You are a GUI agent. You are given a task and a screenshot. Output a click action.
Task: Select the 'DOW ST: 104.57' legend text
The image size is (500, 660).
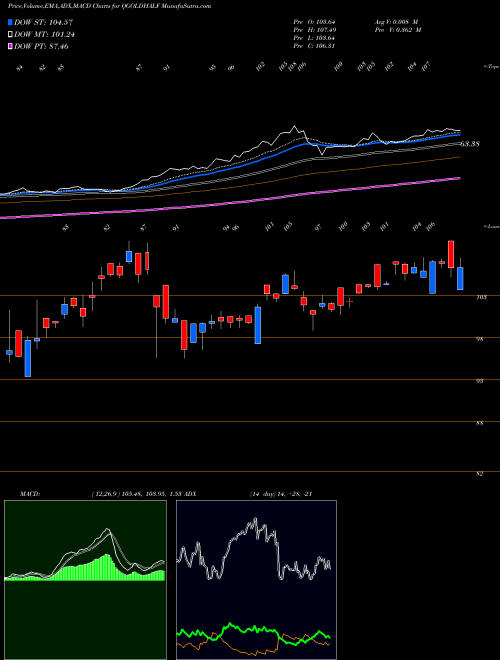43,22
